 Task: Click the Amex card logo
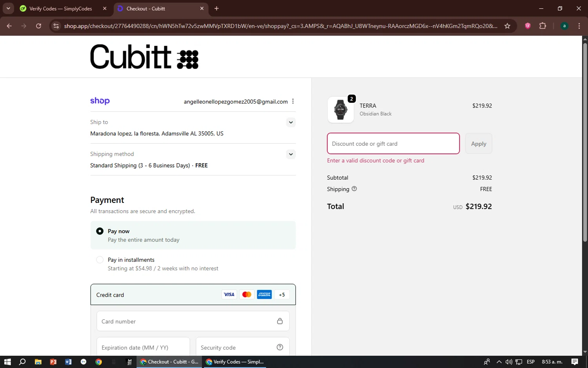coord(264,295)
